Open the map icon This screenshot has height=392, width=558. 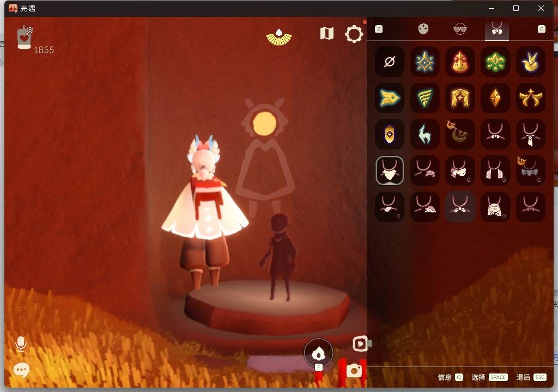point(327,33)
